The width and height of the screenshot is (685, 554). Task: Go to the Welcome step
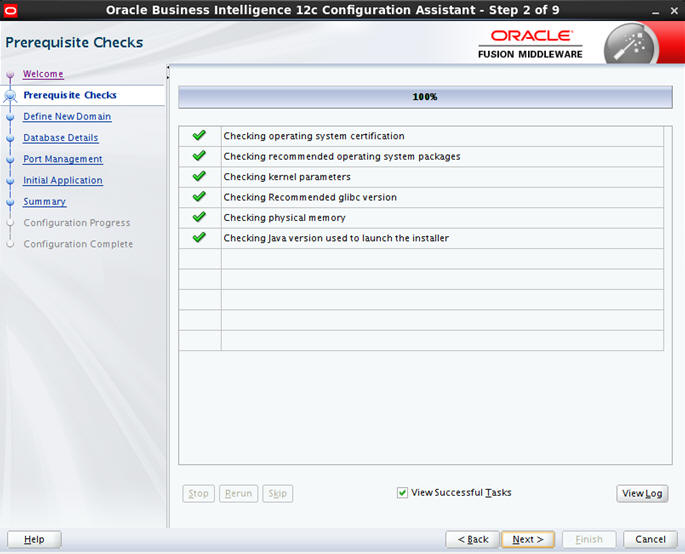point(43,74)
